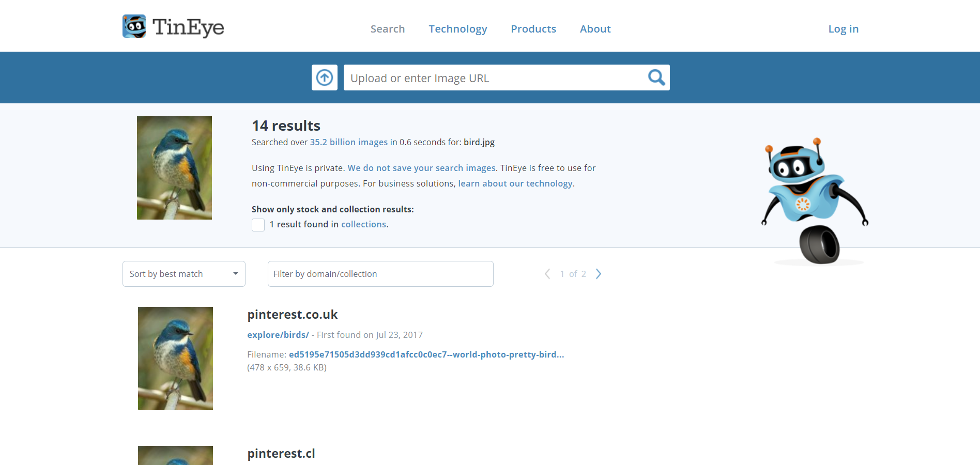Screen dimensions: 980x465
Task: Click the TinEye robot logo icon
Action: pyautogui.click(x=134, y=26)
